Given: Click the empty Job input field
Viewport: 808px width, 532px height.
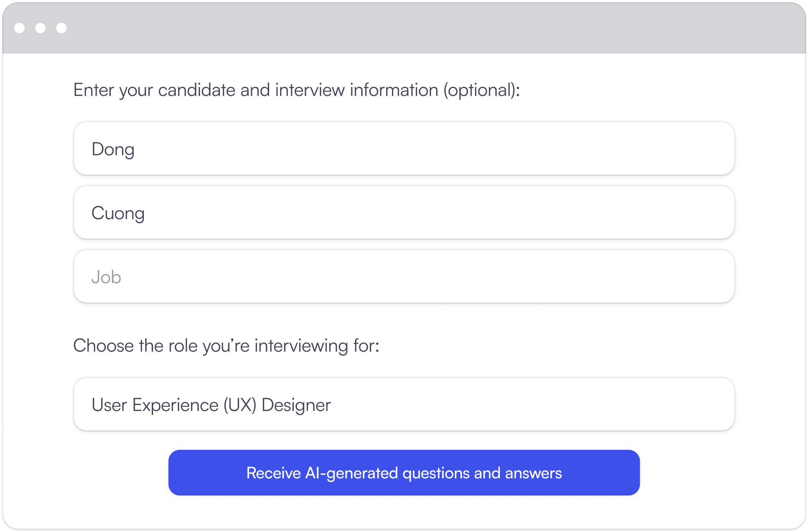Looking at the screenshot, I should pyautogui.click(x=404, y=276).
